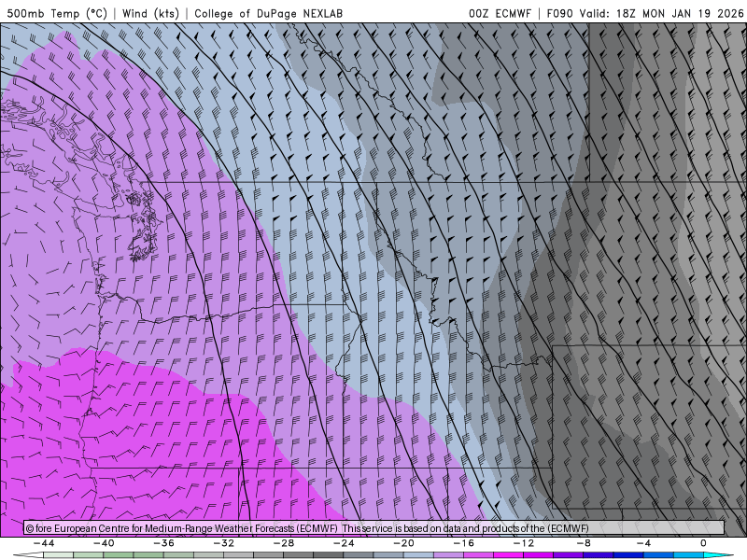Click the '-20' color scale label
Screen dimensions: 747x560
tap(404, 543)
